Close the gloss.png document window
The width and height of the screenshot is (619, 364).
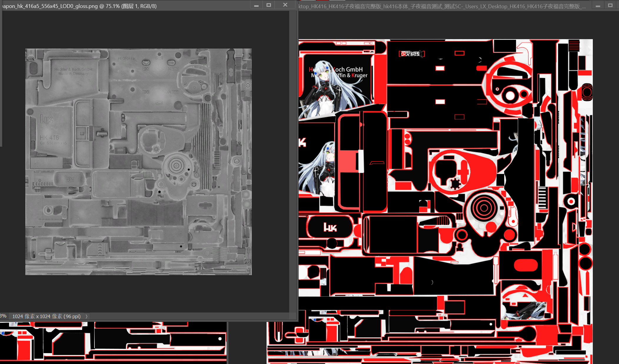(x=285, y=5)
